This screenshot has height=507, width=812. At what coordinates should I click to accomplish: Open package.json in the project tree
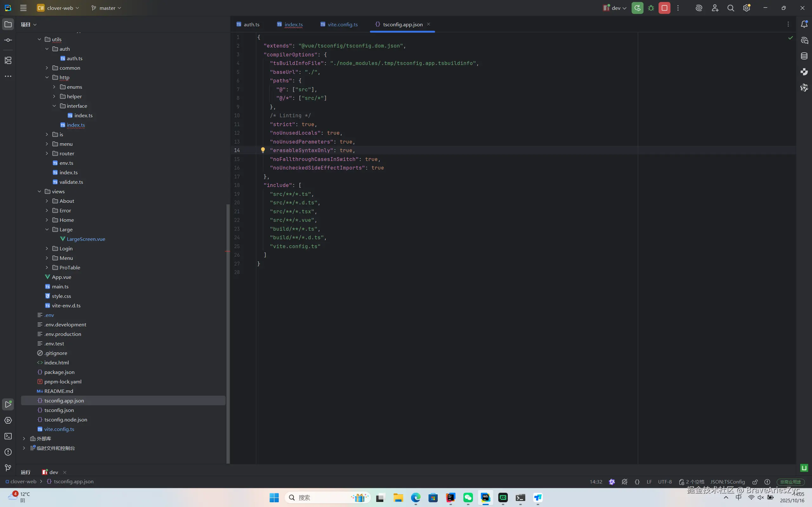[59, 372]
